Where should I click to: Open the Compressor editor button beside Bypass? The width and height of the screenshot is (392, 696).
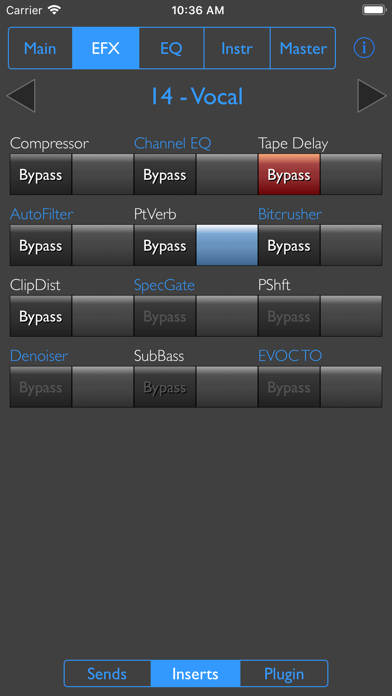click(x=103, y=174)
